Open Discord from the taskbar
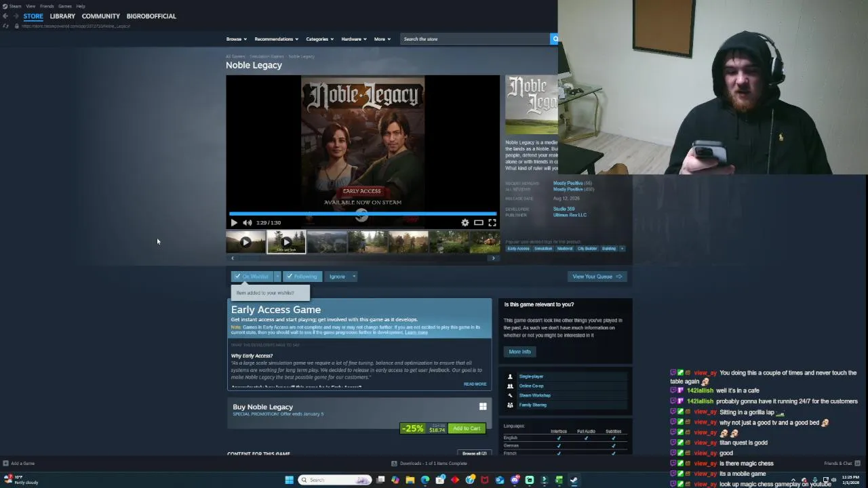This screenshot has width=868, height=488. point(515,480)
